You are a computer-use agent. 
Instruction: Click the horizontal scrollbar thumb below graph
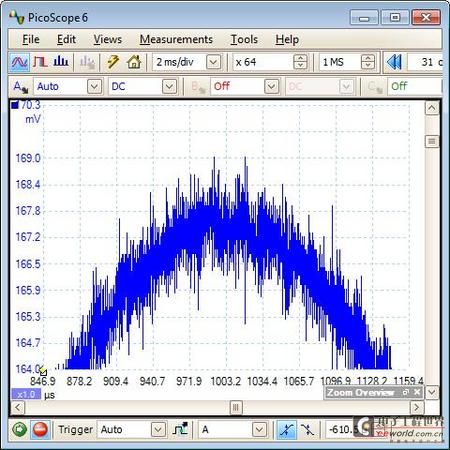235,407
